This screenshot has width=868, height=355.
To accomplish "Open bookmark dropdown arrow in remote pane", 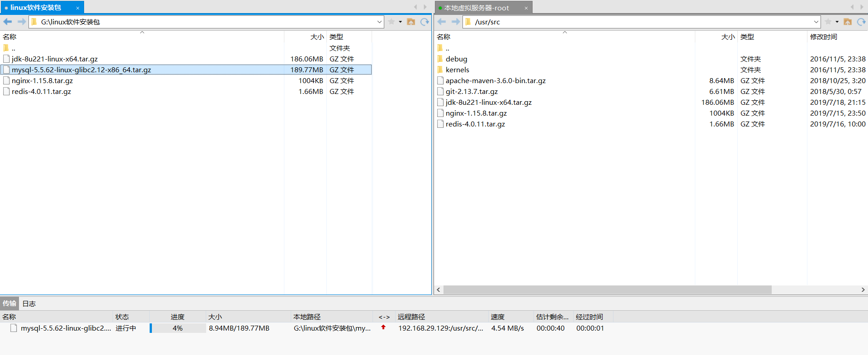I will (837, 22).
